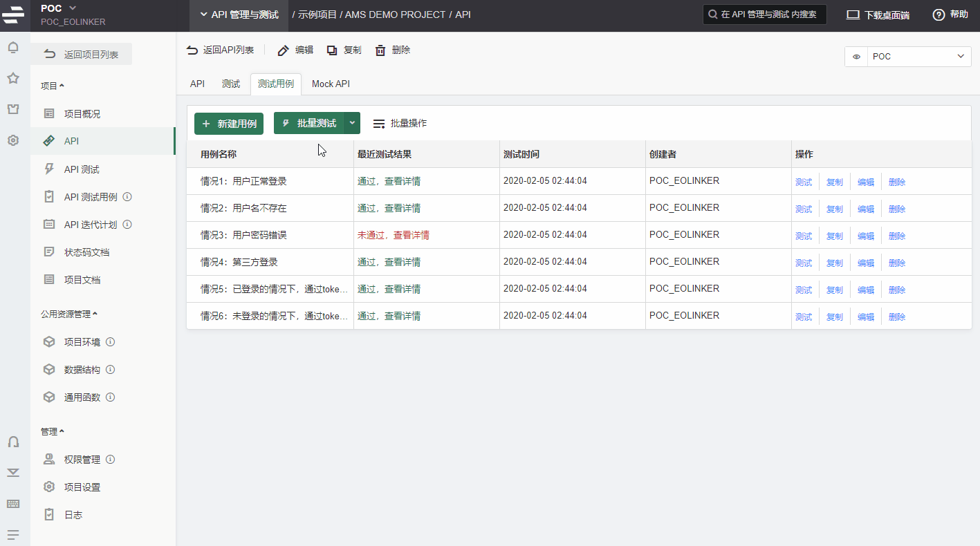Click the search field in top bar
Image resolution: width=980 pixels, height=546 pixels.
click(765, 15)
